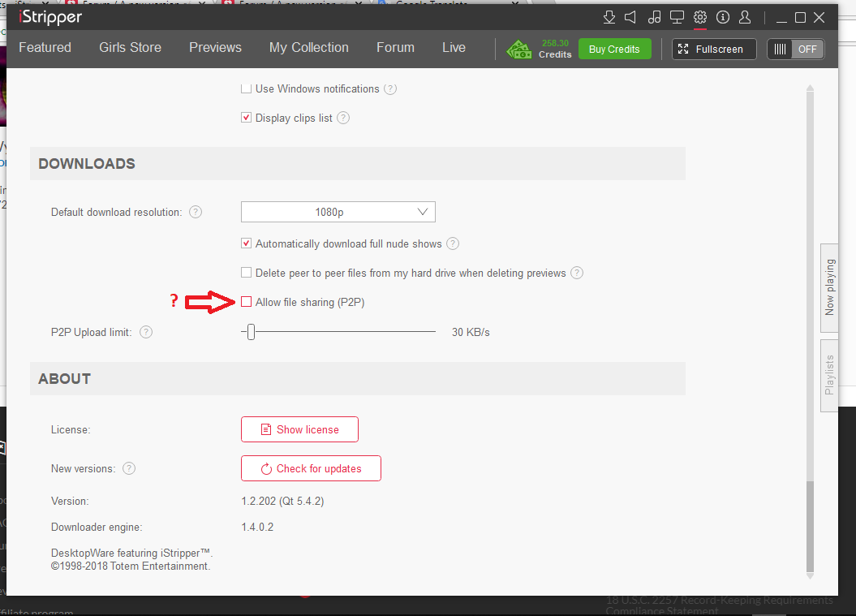
Task: Click the info circle icon
Action: (x=723, y=18)
